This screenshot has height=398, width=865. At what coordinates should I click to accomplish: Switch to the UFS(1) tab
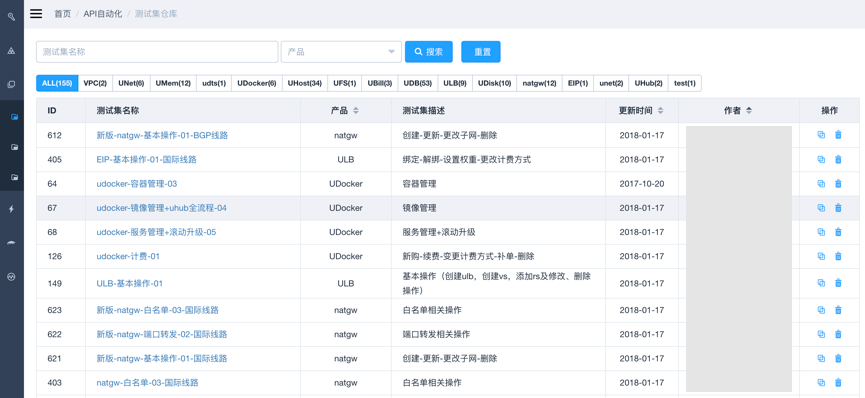click(345, 83)
